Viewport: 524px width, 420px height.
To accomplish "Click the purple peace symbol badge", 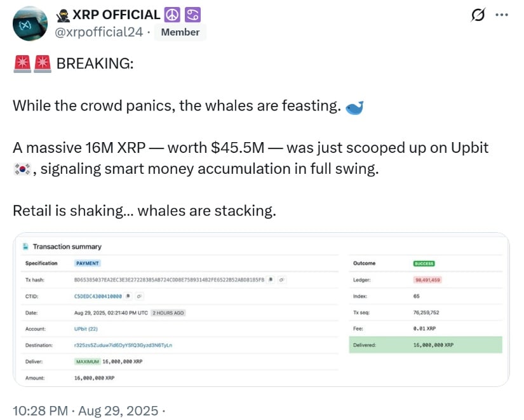I will (x=172, y=15).
